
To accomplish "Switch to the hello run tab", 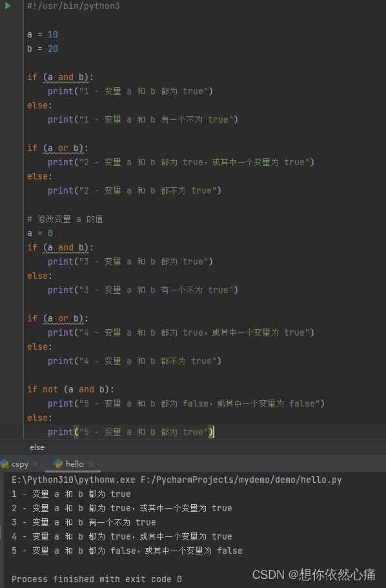I will coord(75,464).
